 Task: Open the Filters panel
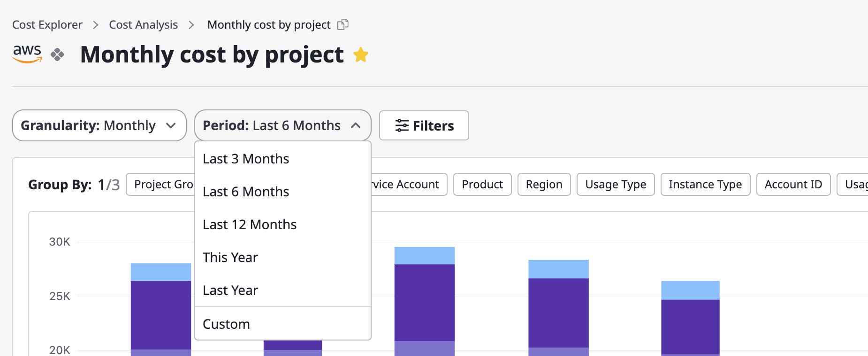424,125
